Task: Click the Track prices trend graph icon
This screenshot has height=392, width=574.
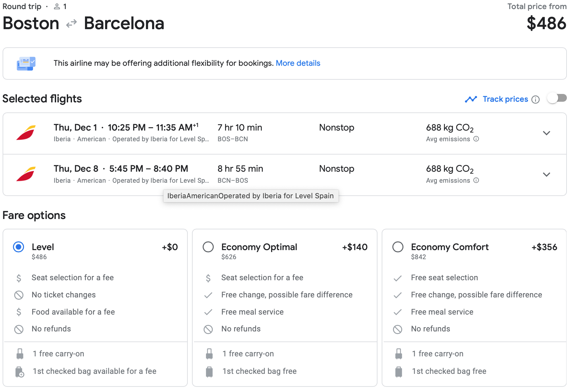Action: [x=471, y=99]
